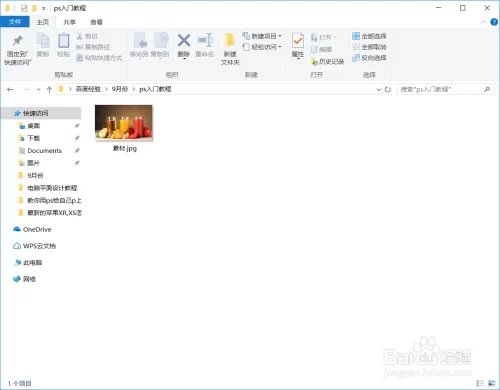Screen dimensions: 500x390
Task: Open the Open button dropdown
Action: point(335,37)
